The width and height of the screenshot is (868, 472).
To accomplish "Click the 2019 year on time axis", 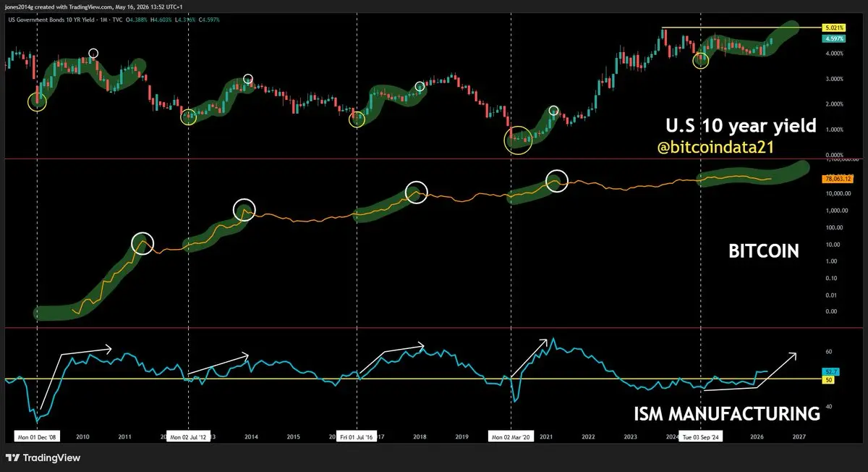I will (x=461, y=438).
